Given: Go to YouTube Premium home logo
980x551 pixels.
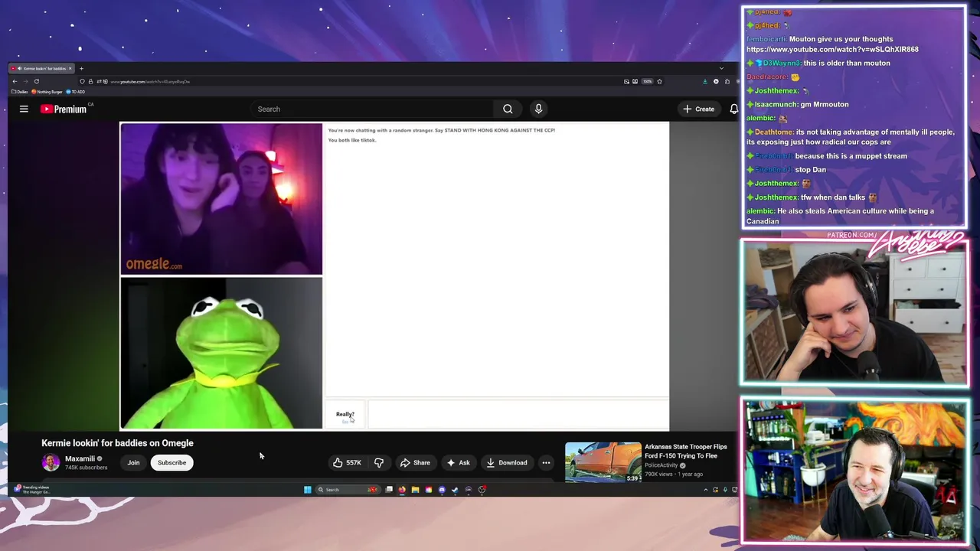Looking at the screenshot, I should tap(64, 109).
